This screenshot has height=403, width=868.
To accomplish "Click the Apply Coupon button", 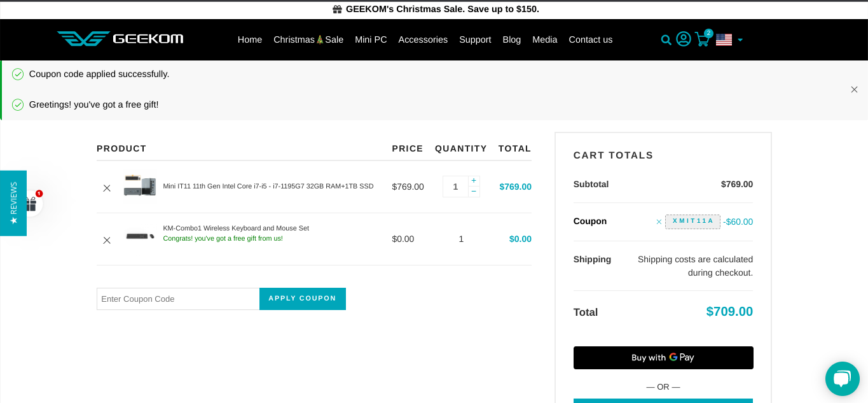I will pyautogui.click(x=303, y=299).
